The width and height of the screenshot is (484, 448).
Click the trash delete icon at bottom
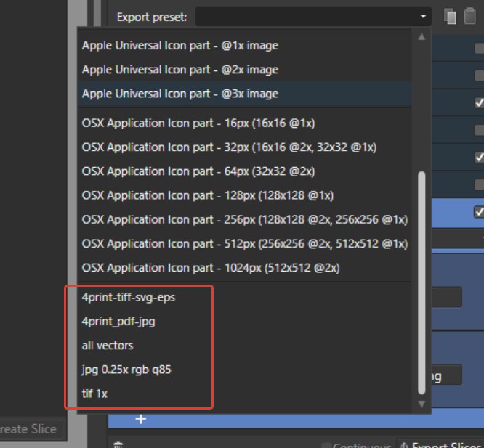click(118, 445)
